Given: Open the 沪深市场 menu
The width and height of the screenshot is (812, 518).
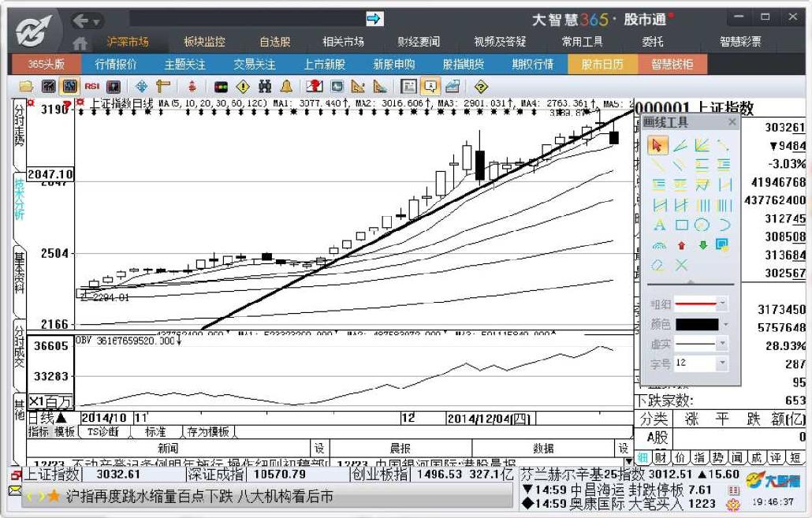Looking at the screenshot, I should click(128, 42).
